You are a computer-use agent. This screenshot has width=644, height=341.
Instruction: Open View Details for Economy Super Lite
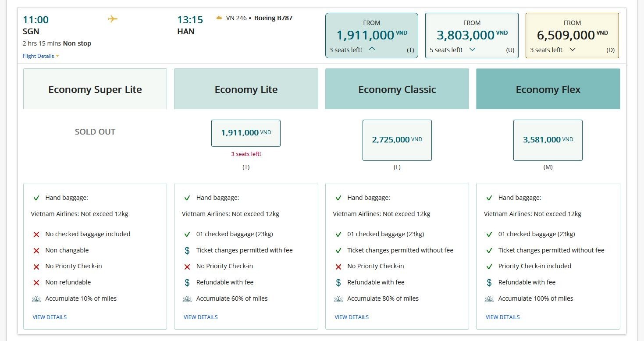point(50,317)
